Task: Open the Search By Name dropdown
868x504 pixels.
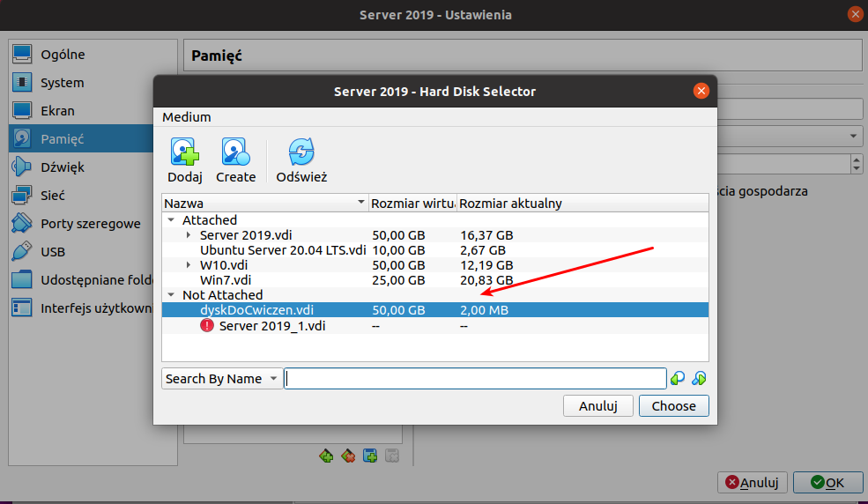Action: [222, 379]
